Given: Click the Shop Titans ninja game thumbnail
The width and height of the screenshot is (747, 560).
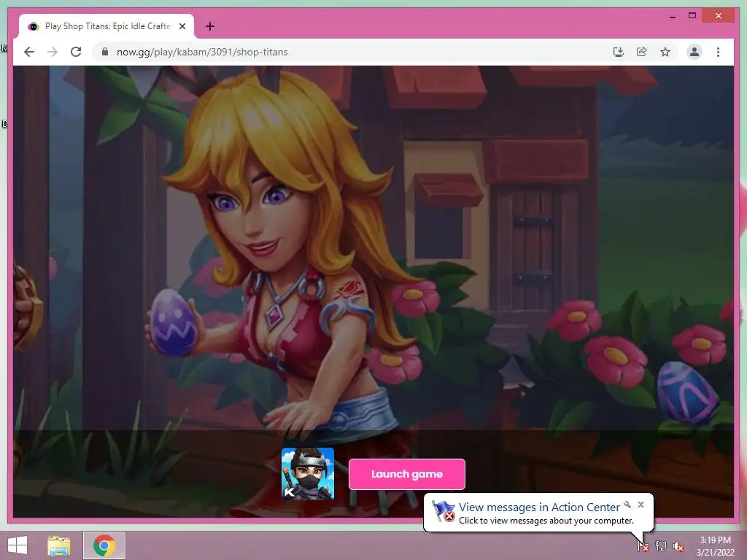Looking at the screenshot, I should [x=308, y=474].
